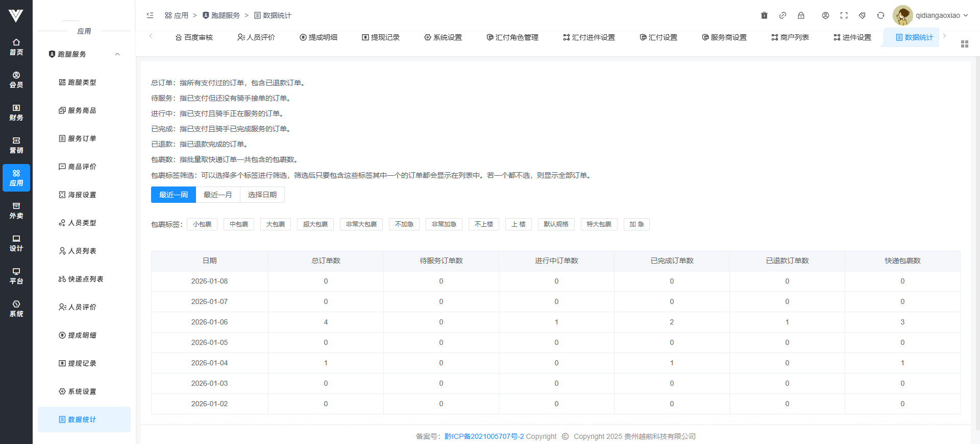The width and height of the screenshot is (980, 444).
Task: Click the 选择日期 date picker button
Action: [x=262, y=195]
